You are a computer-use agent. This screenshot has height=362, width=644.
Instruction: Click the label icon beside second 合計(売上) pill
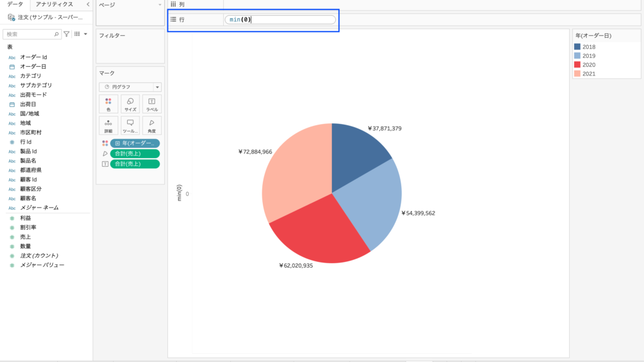point(105,164)
